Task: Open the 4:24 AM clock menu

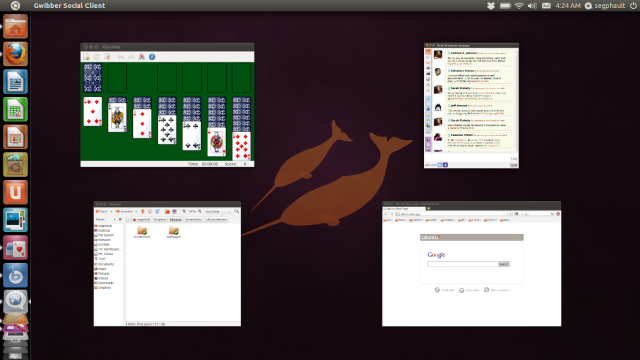Action: click(x=568, y=6)
